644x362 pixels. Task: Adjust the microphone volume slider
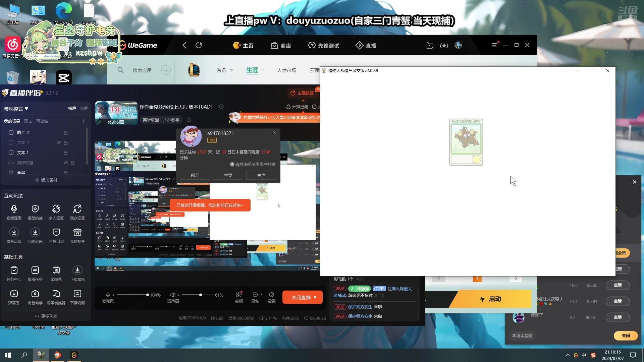pos(132,295)
